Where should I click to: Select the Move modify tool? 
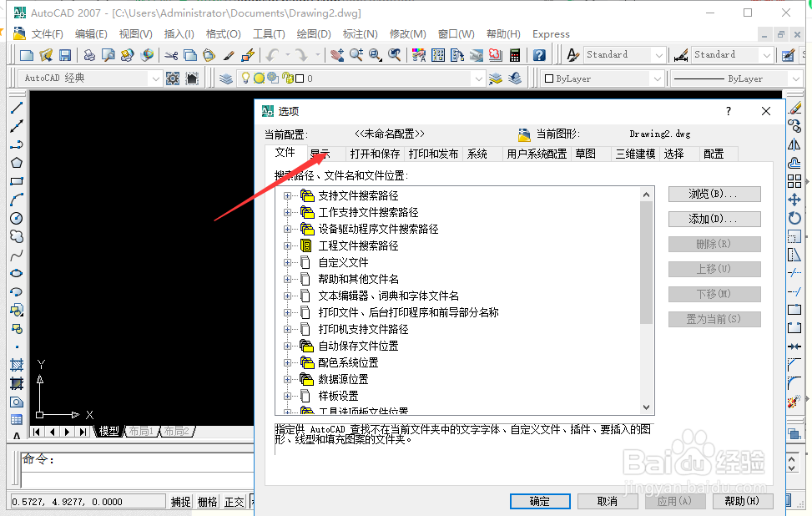[x=794, y=200]
